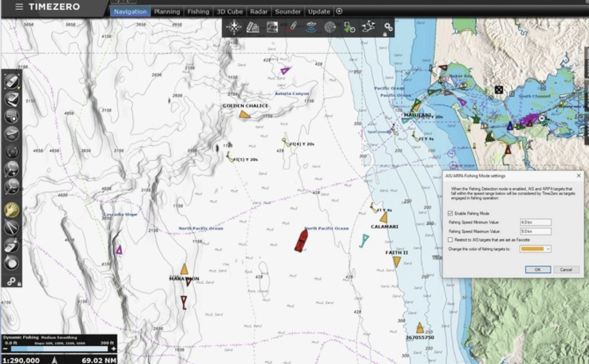Click the blue sounder waves icon
The height and width of the screenshot is (364, 589).
311,27
